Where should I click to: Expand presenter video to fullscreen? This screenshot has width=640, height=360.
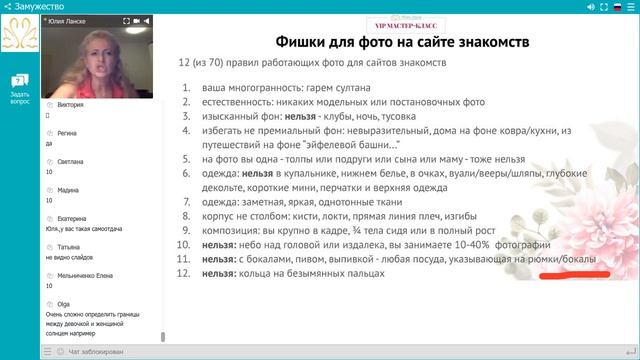[126, 21]
